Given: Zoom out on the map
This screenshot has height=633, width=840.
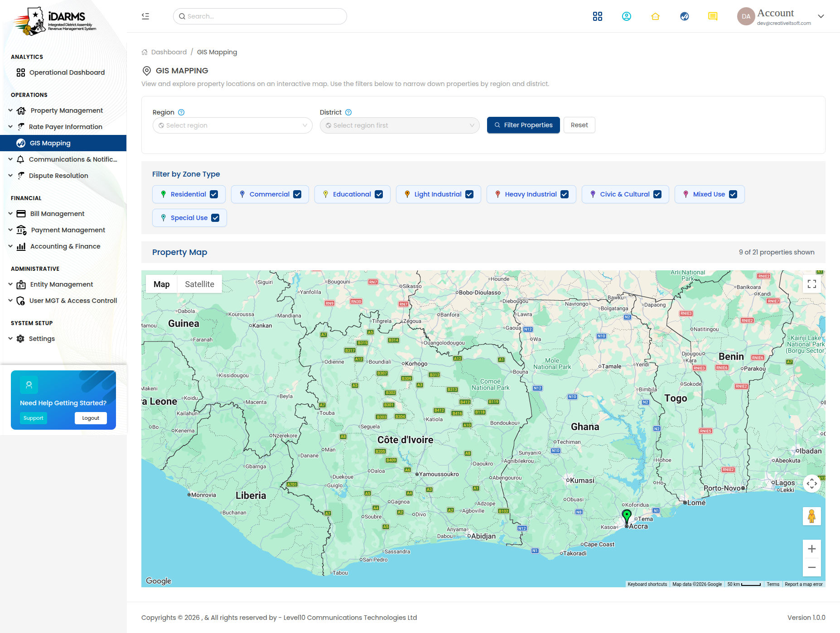Looking at the screenshot, I should click(812, 567).
